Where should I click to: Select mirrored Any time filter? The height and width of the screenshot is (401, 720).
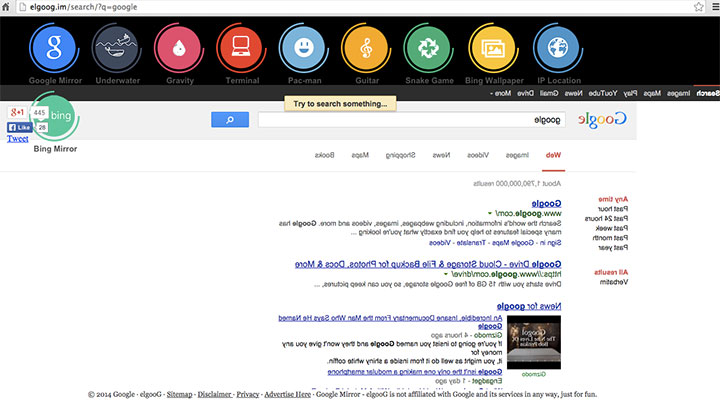point(613,199)
